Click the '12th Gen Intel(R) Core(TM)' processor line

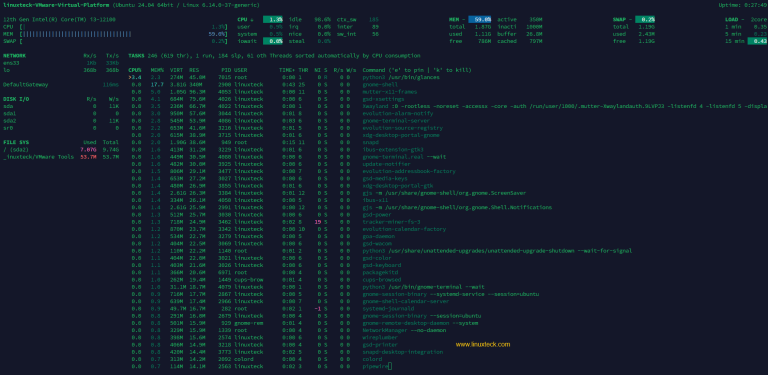tap(60, 20)
